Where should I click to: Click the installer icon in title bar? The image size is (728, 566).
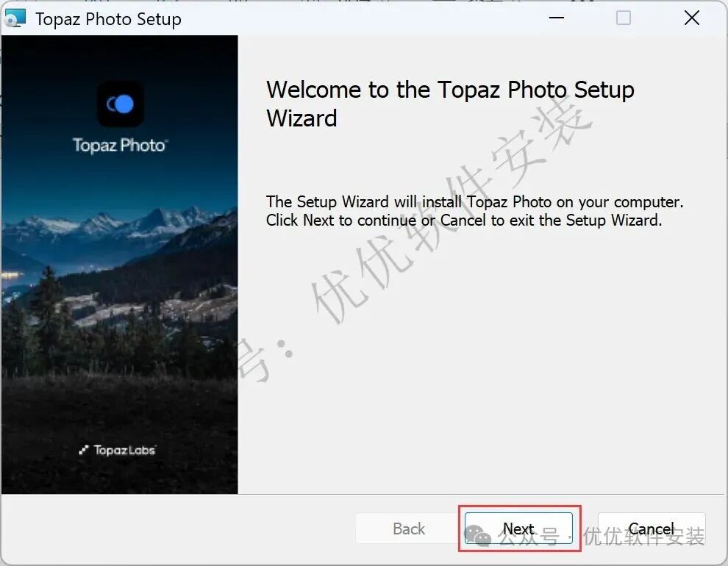[x=15, y=18]
